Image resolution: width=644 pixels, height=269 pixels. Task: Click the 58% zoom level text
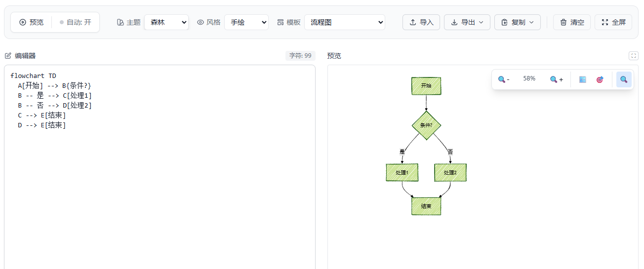click(529, 78)
